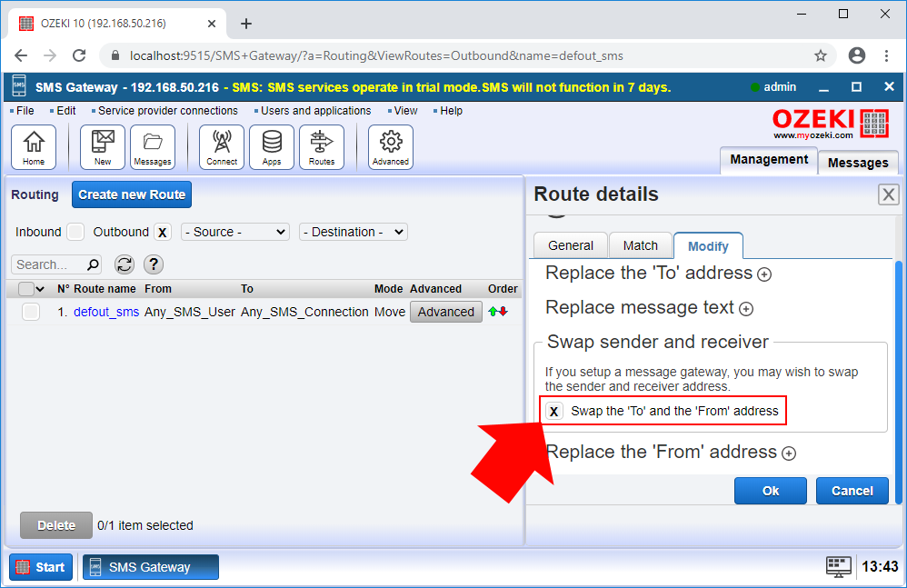Screen dimensions: 907x588
Task: Click Create new Route button
Action: click(132, 194)
